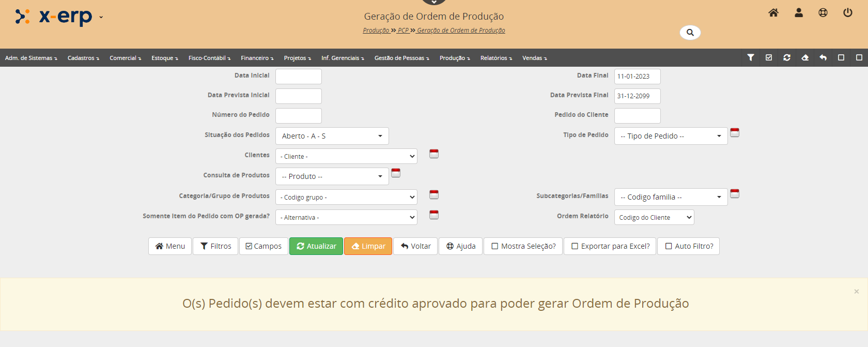Click the Número do Pedido input field
Image resolution: width=868 pixels, height=347 pixels.
298,116
